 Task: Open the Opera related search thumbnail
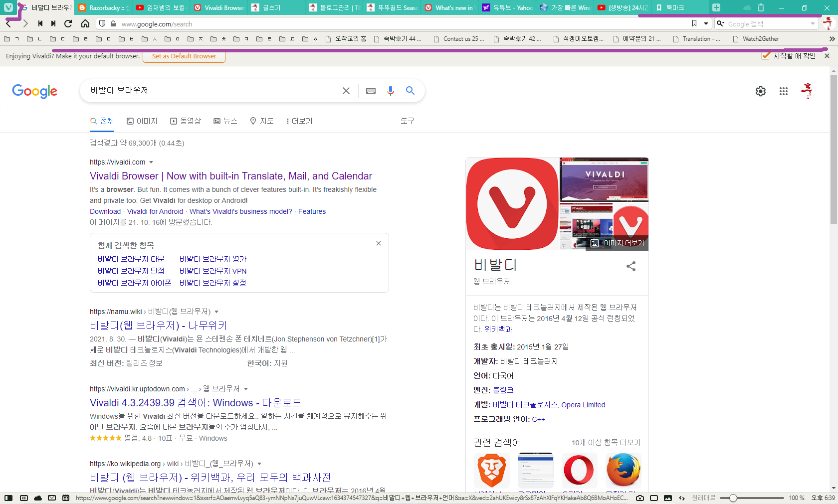pyautogui.click(x=579, y=470)
